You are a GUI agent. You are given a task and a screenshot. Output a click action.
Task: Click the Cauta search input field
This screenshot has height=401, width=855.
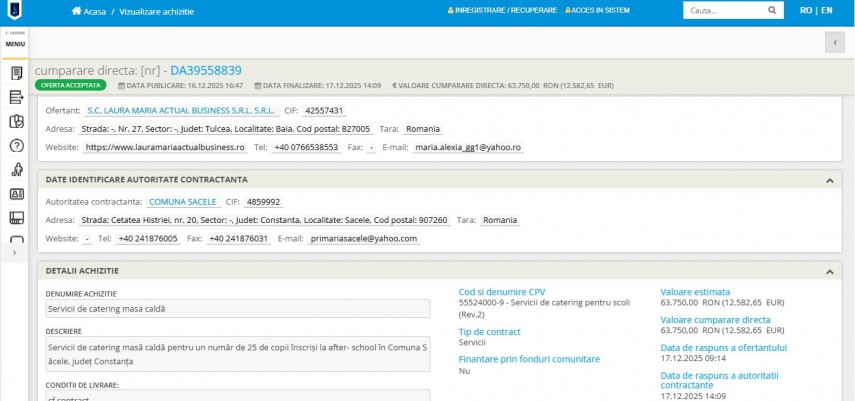(723, 10)
